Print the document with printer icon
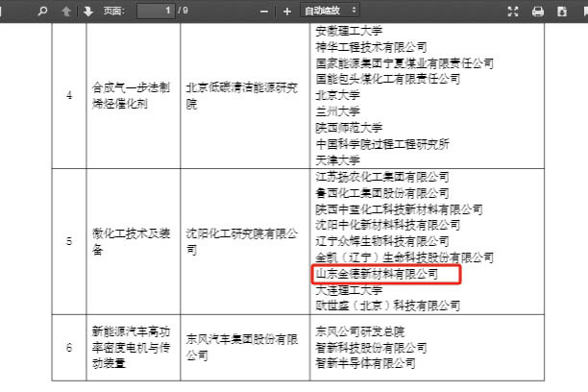Image resolution: width=588 pixels, height=392 pixels. [x=538, y=12]
